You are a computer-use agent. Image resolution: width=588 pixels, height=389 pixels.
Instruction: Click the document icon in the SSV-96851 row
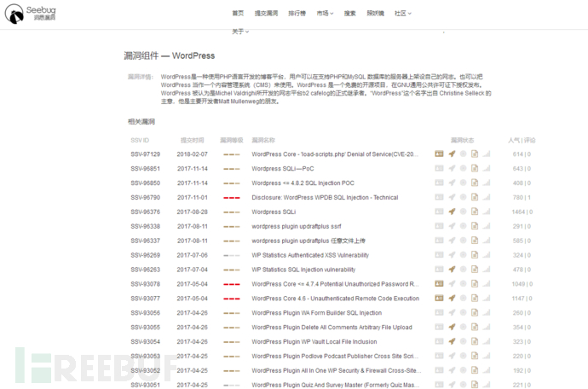tap(475, 168)
